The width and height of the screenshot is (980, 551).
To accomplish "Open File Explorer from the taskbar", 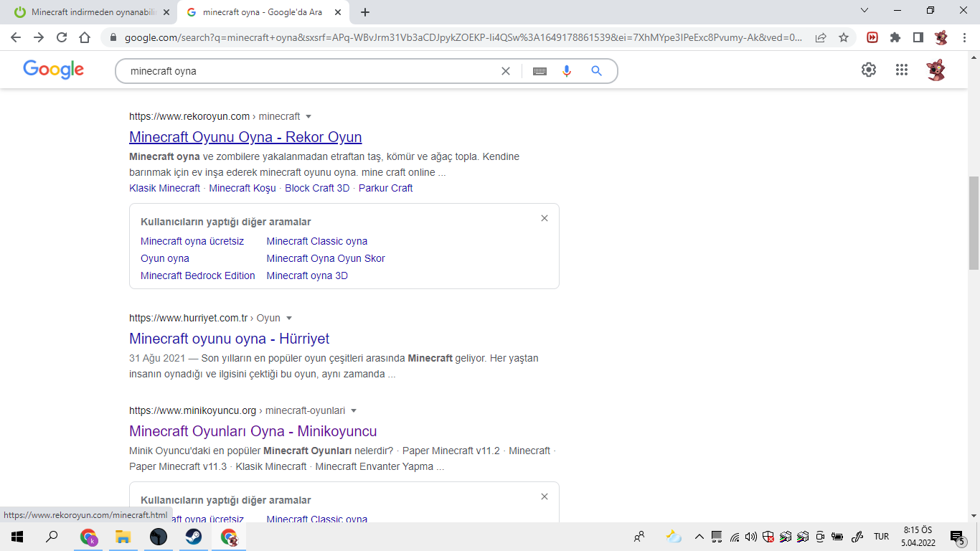I will click(123, 537).
